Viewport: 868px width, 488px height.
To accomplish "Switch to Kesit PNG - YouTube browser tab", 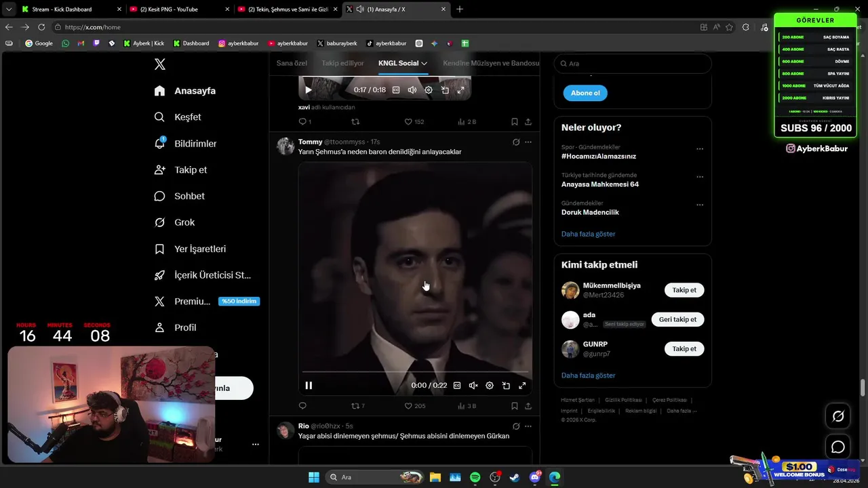I will click(x=180, y=9).
